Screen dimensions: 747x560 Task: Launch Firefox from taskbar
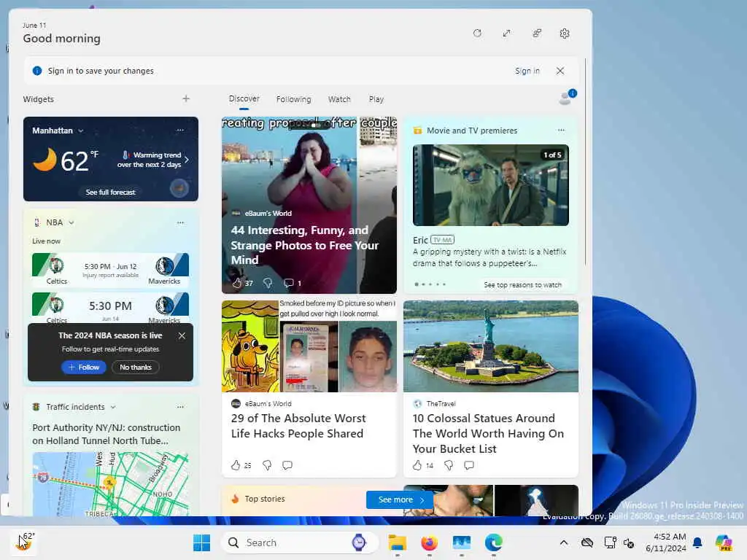429,542
